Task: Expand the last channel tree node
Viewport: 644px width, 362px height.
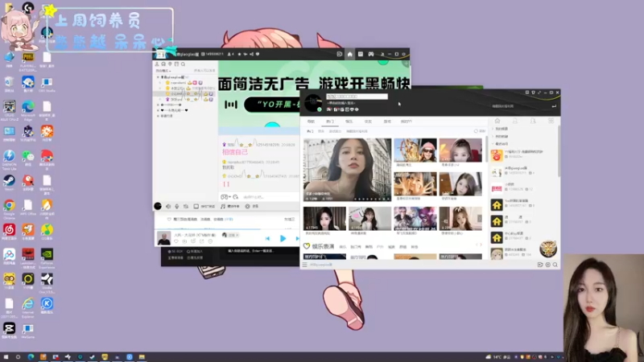Action: 158,116
